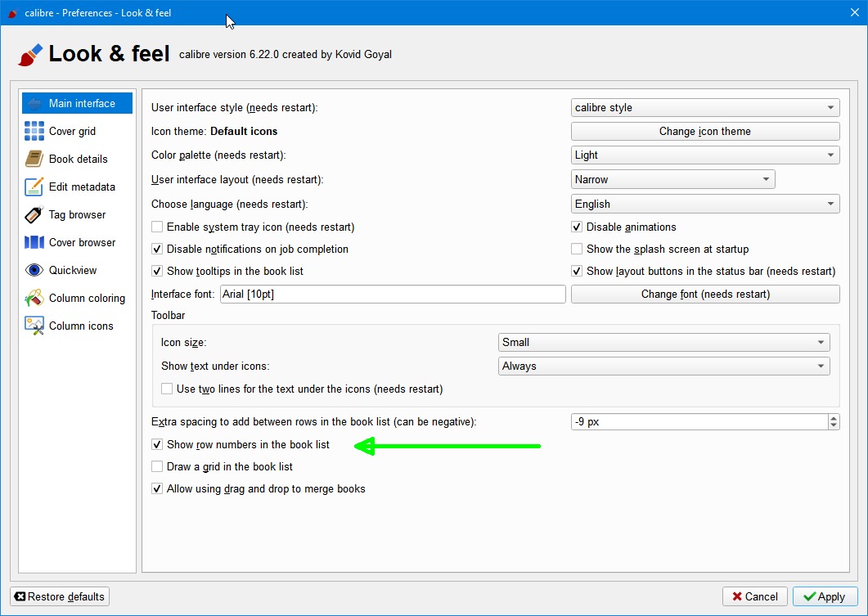Enable Draw a grid in the book list
The image size is (868, 616).
157,466
